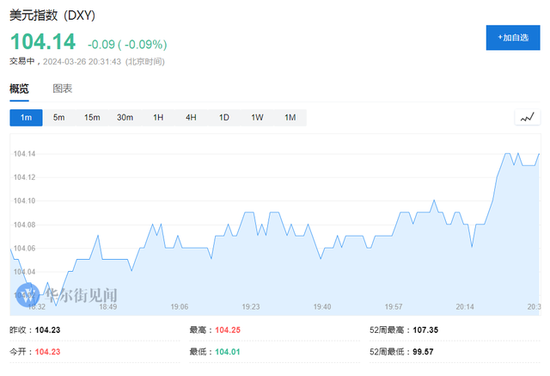Viewport: 550px width, 376px height.
Task: Open the 概览 tab
Action: 19,89
